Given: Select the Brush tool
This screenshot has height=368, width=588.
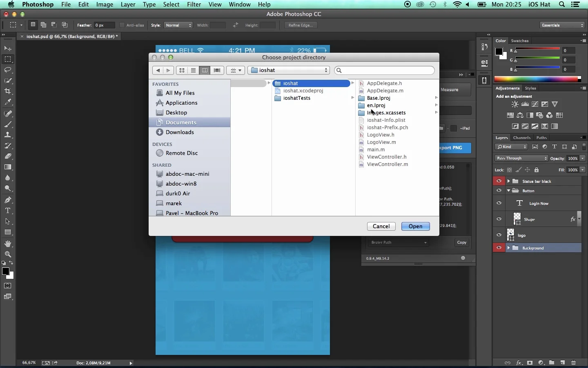Looking at the screenshot, I should click(8, 124).
